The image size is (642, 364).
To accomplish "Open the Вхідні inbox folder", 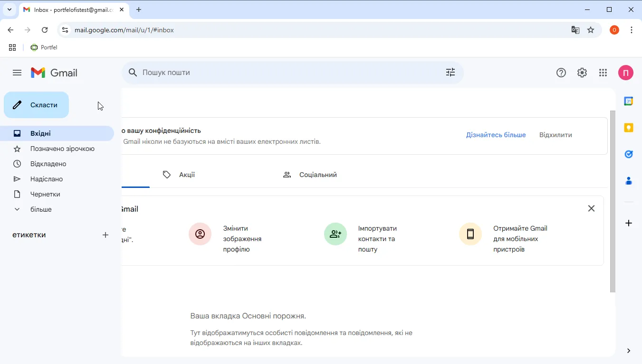I will 57,133.
